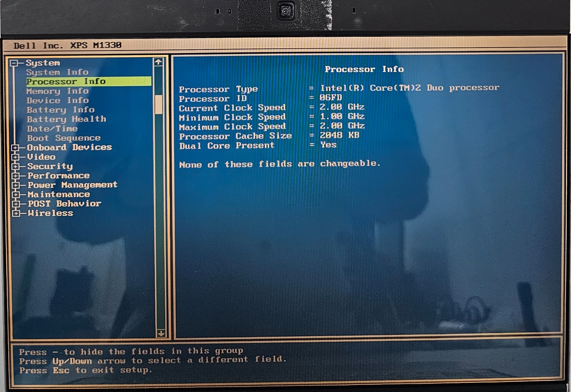571x392 pixels.
Task: Click the 06FD processor ID value
Action: pos(331,97)
